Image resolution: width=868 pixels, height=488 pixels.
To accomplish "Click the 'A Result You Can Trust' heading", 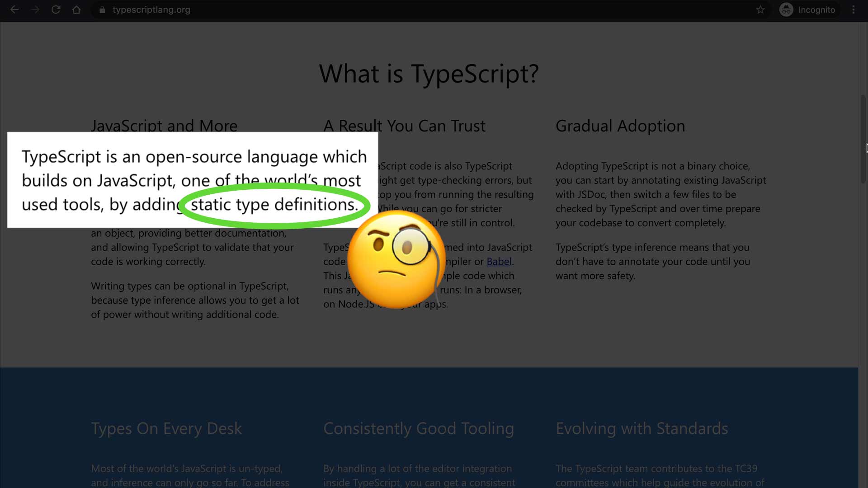I will (x=404, y=126).
